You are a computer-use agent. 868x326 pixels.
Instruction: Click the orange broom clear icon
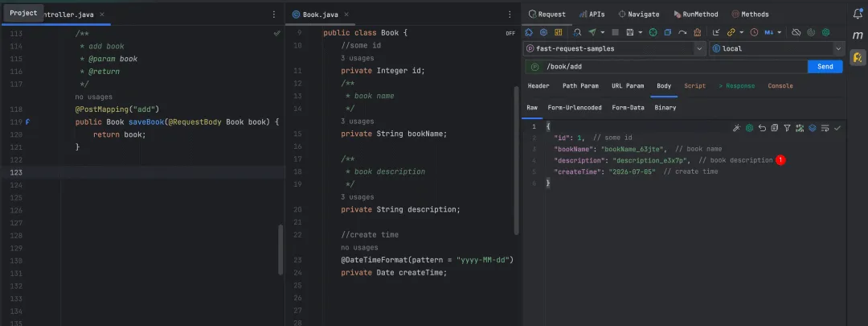(698, 32)
